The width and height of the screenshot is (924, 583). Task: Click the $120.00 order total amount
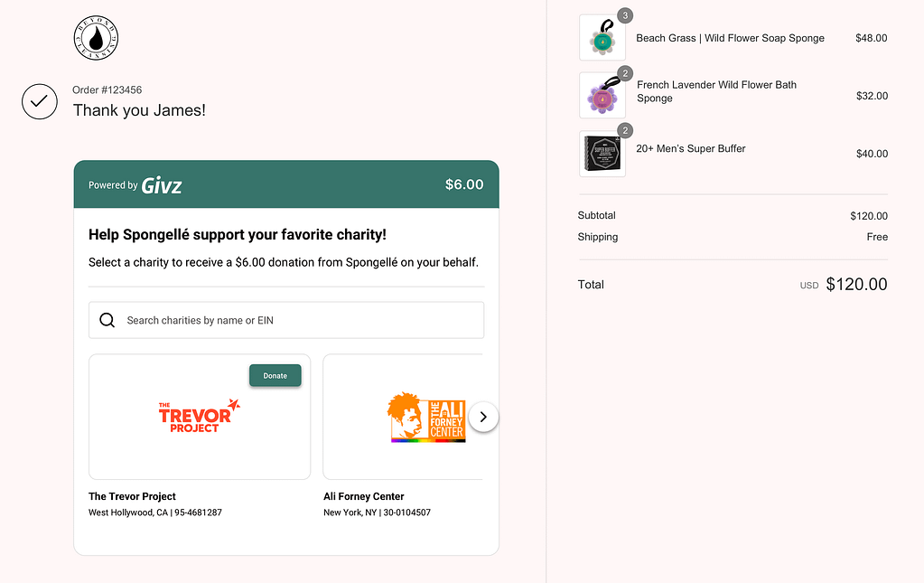point(856,284)
